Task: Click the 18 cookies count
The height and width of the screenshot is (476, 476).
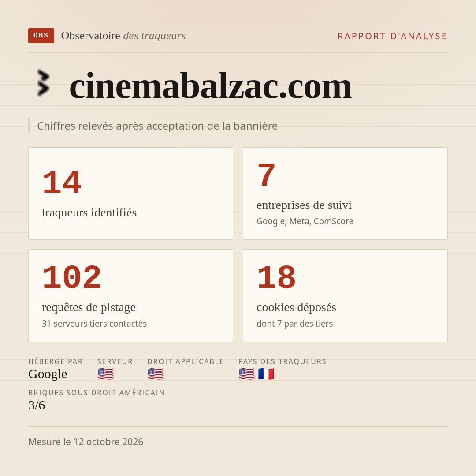Action: pos(276,277)
